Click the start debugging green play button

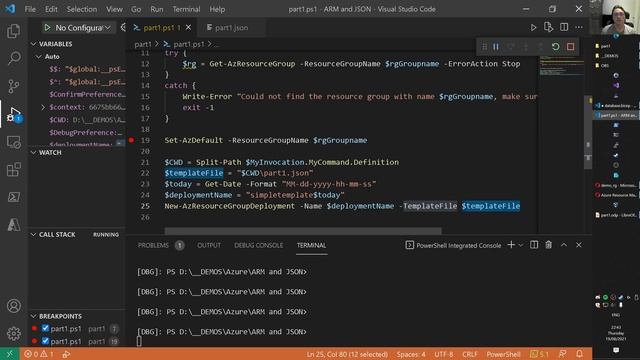47,28
